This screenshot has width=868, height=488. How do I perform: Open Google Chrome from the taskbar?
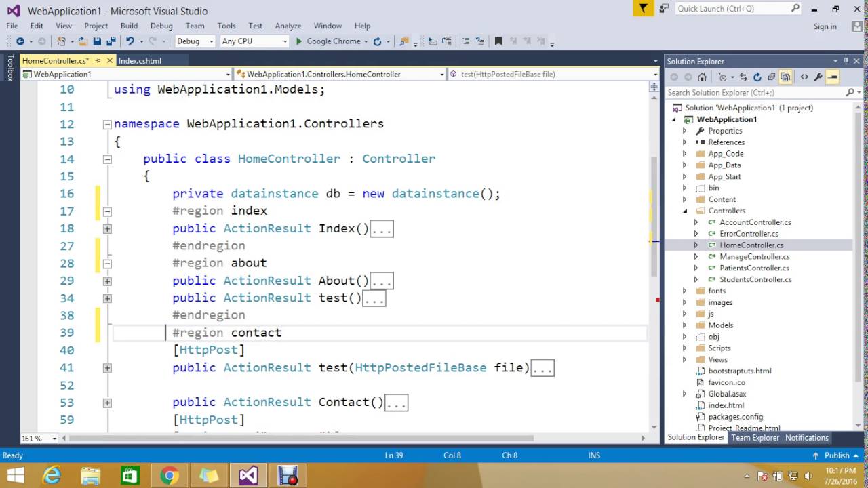pyautogui.click(x=170, y=475)
